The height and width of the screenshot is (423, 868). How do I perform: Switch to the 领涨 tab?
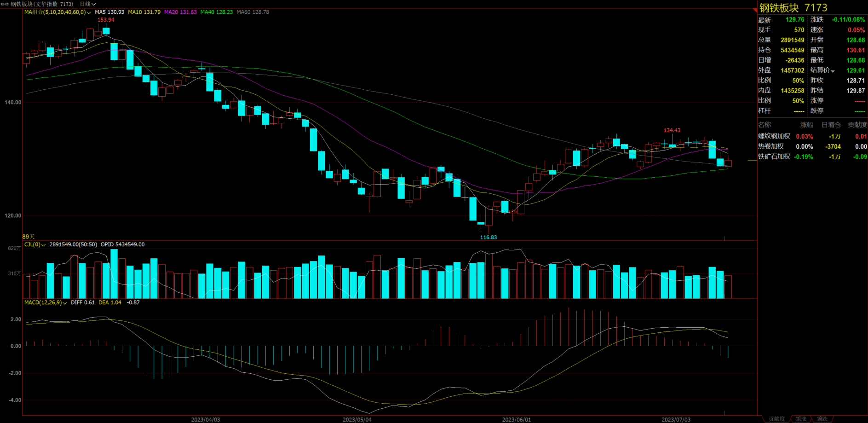click(801, 419)
